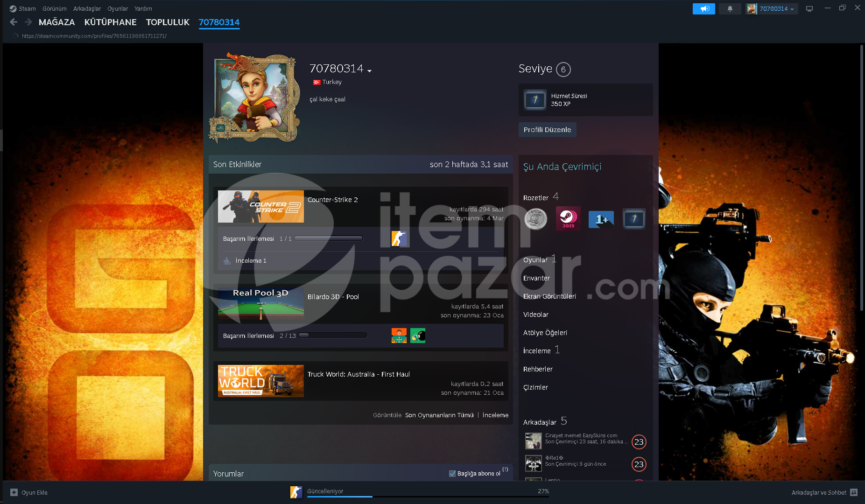865x504 pixels.
Task: Open the İnceleme link below recent games
Action: (x=495, y=415)
